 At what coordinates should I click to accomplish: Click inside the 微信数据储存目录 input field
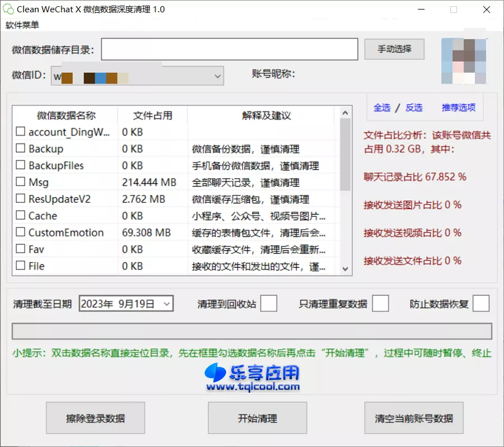[x=230, y=49]
